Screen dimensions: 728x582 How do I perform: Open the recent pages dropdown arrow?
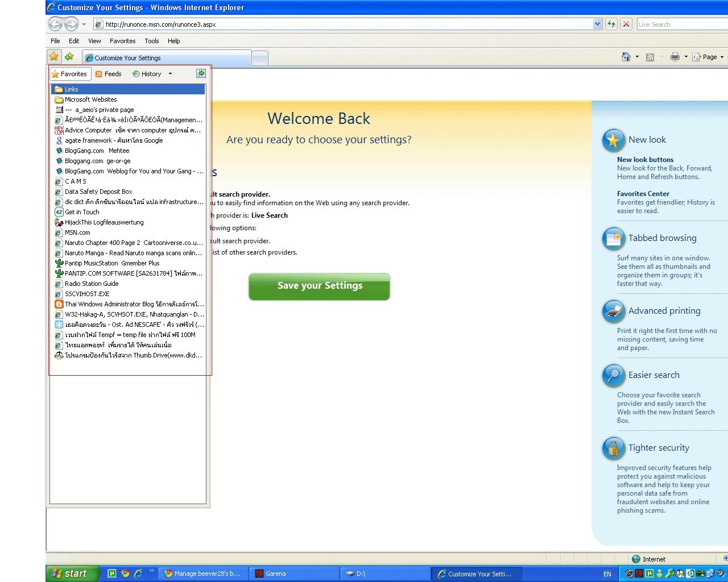84,24
